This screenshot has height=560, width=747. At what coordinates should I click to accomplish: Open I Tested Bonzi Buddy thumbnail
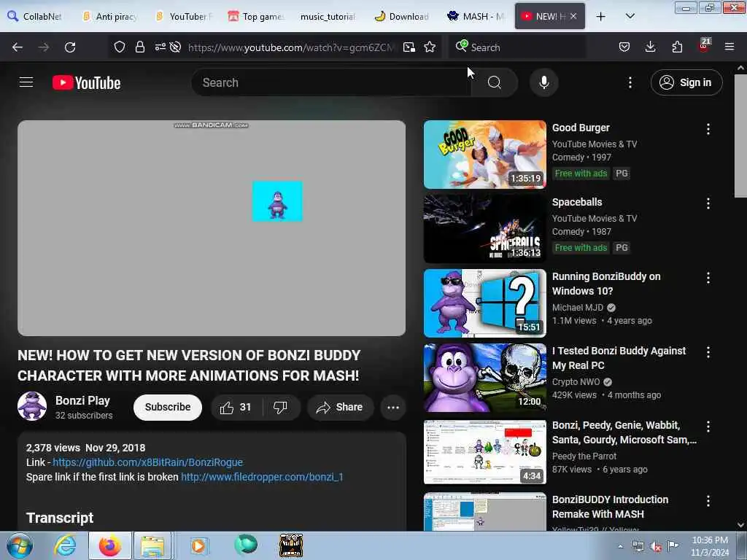point(485,378)
